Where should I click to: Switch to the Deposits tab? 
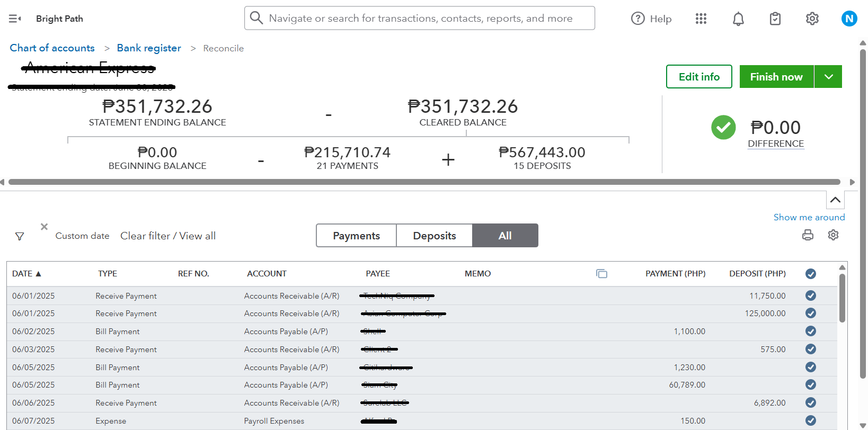click(434, 236)
